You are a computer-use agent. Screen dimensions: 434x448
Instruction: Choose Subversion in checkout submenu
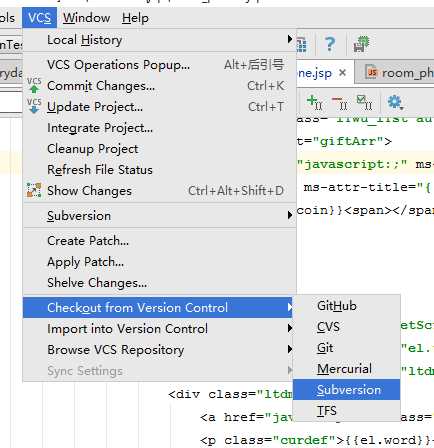pyautogui.click(x=347, y=390)
